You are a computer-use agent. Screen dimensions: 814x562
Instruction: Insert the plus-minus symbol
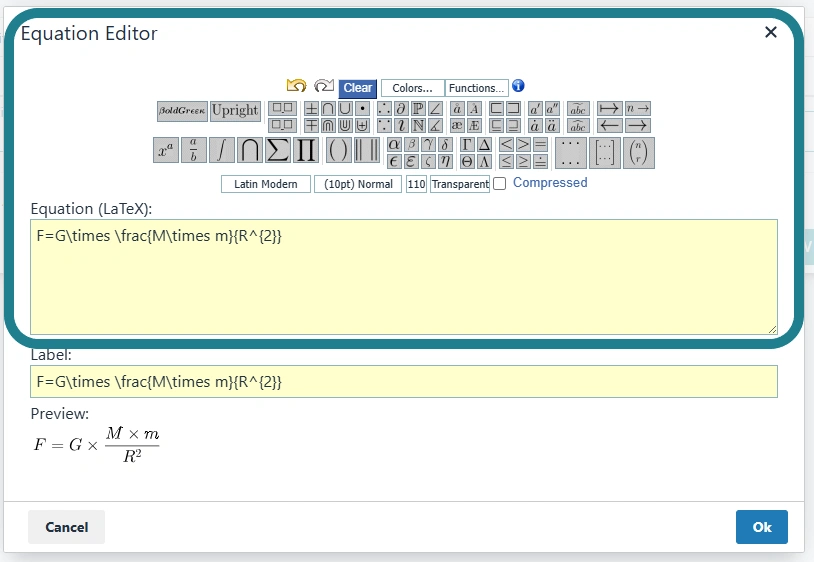point(311,108)
